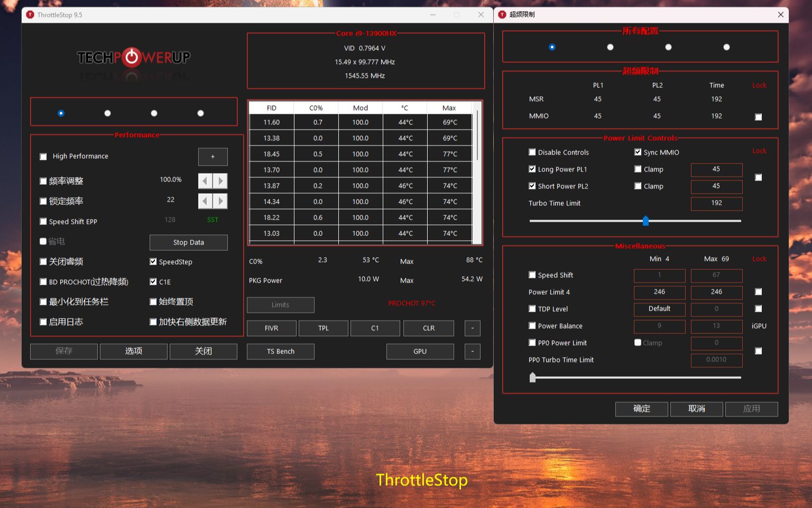Enable 最小化到任务栏 checkbox

[43, 302]
